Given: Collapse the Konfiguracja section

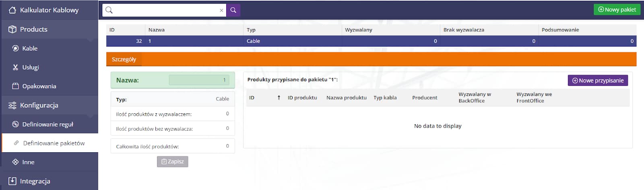Looking at the screenshot, I should pos(39,105).
